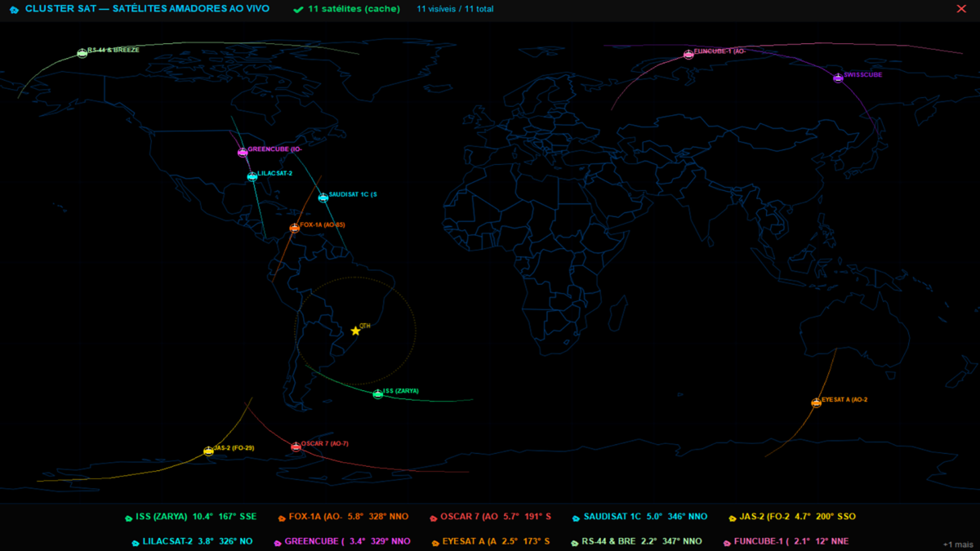
Task: Click the SWISSCUBE satellite icon on map
Action: point(838,78)
